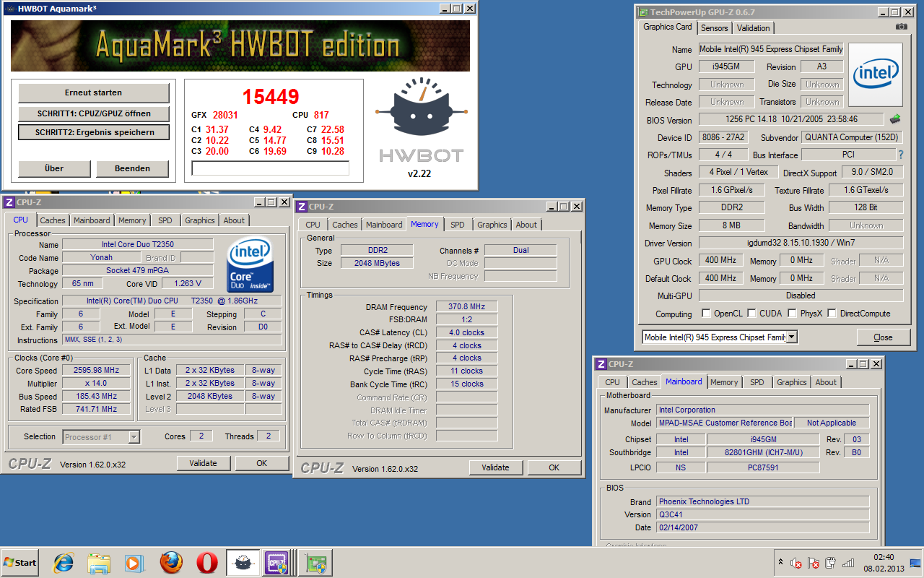Image resolution: width=924 pixels, height=578 pixels.
Task: Open Opera browser from the taskbar
Action: (x=207, y=562)
